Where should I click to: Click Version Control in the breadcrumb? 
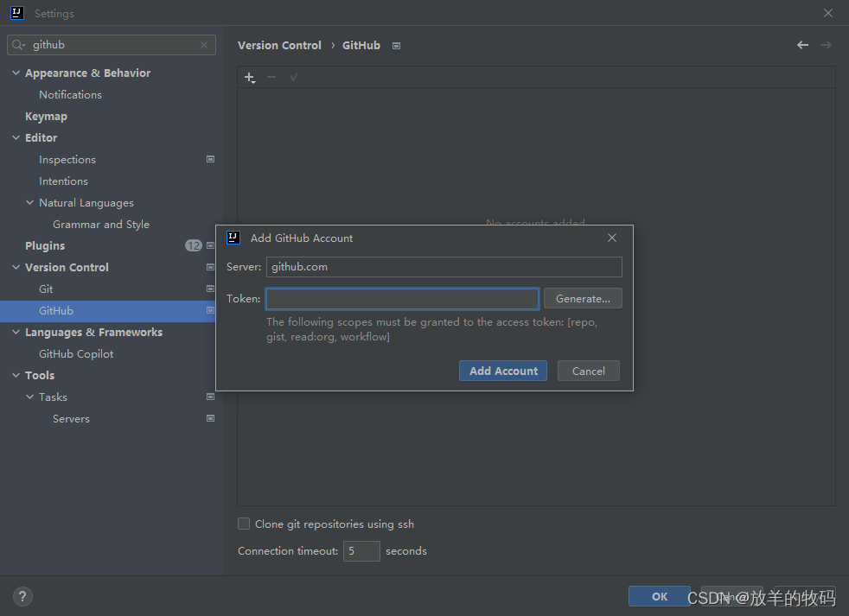pos(279,46)
